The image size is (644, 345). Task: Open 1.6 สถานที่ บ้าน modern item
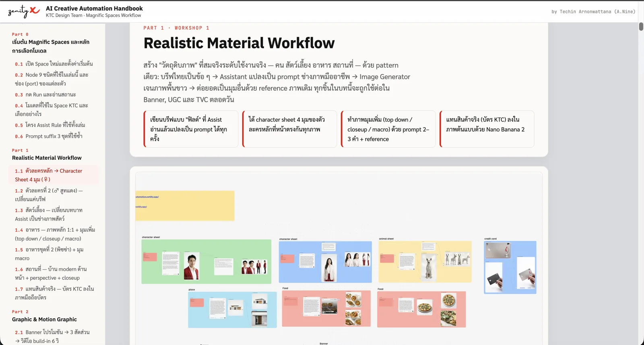51,273
